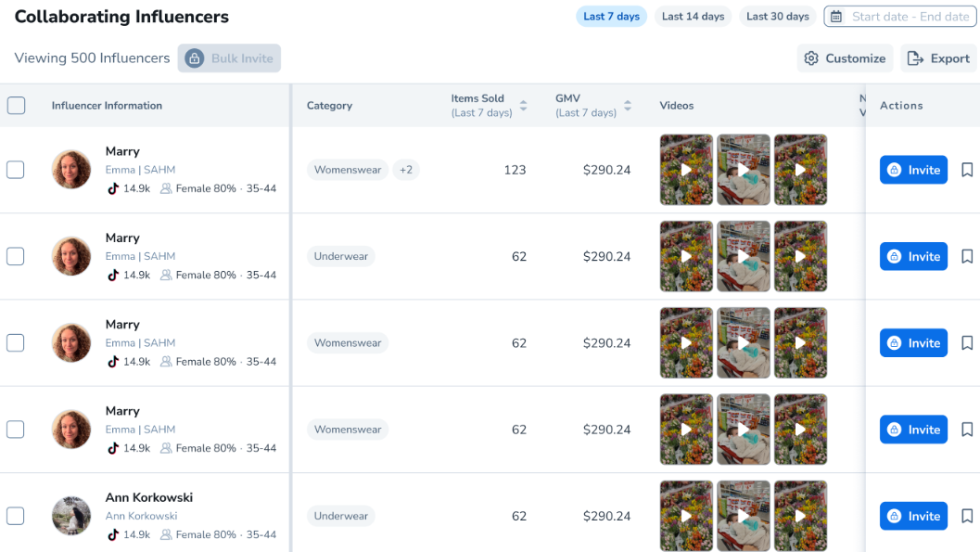
Task: Bookmark the first Marry influencer row
Action: click(x=966, y=170)
